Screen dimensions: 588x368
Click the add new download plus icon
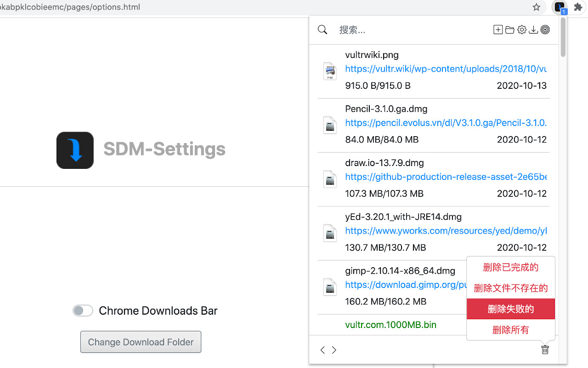point(498,30)
